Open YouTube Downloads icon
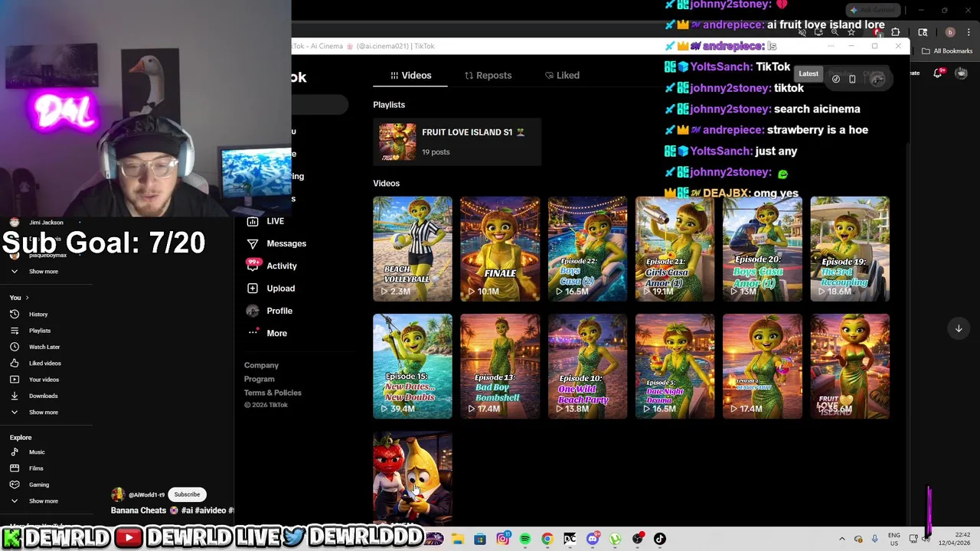This screenshot has width=980, height=551. (15, 396)
